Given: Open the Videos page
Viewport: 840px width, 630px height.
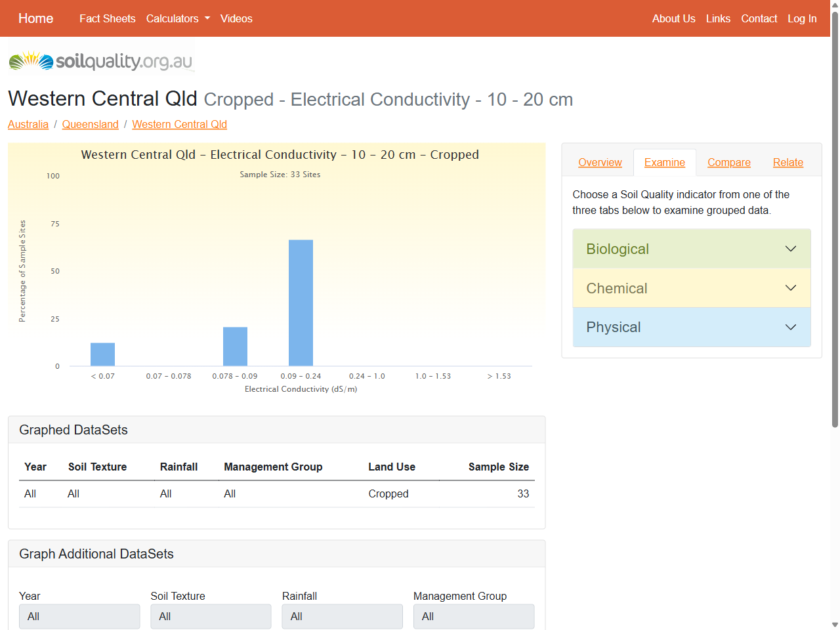Looking at the screenshot, I should [236, 18].
